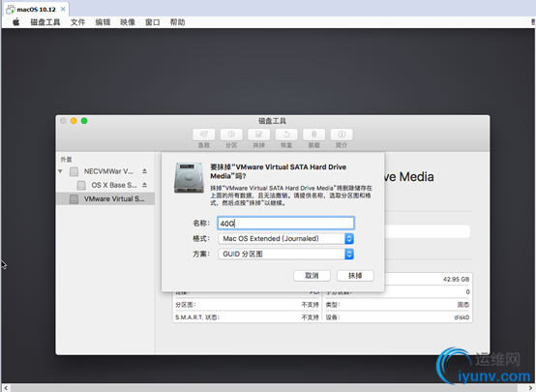Open the 格式 Mac OS Extended dropdown
The image size is (536, 392).
pos(285,239)
